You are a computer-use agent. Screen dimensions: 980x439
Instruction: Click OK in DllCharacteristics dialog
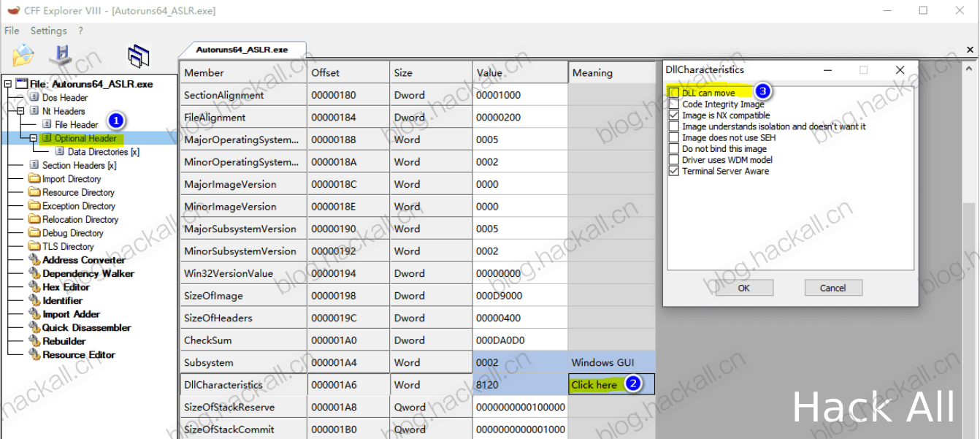[x=743, y=288]
